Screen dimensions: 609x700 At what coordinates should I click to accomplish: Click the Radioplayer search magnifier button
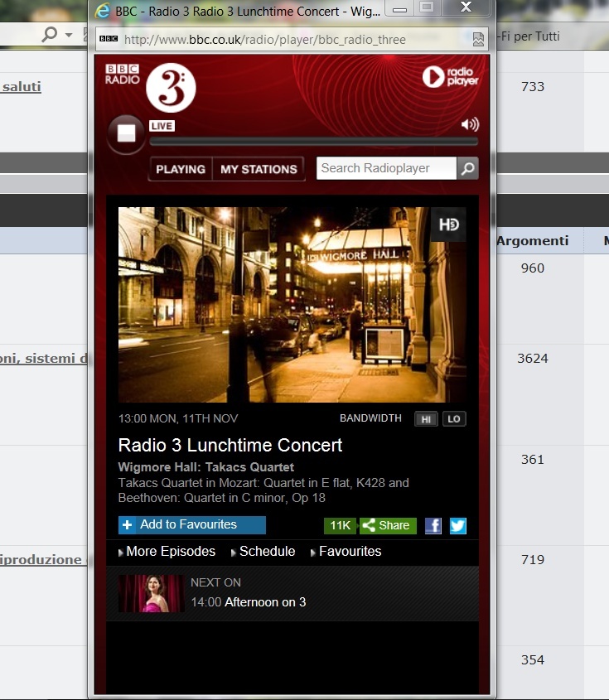pos(467,168)
